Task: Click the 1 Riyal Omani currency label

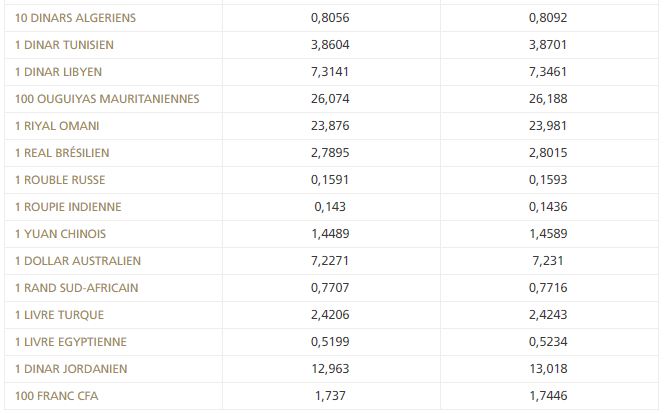Action: point(57,126)
